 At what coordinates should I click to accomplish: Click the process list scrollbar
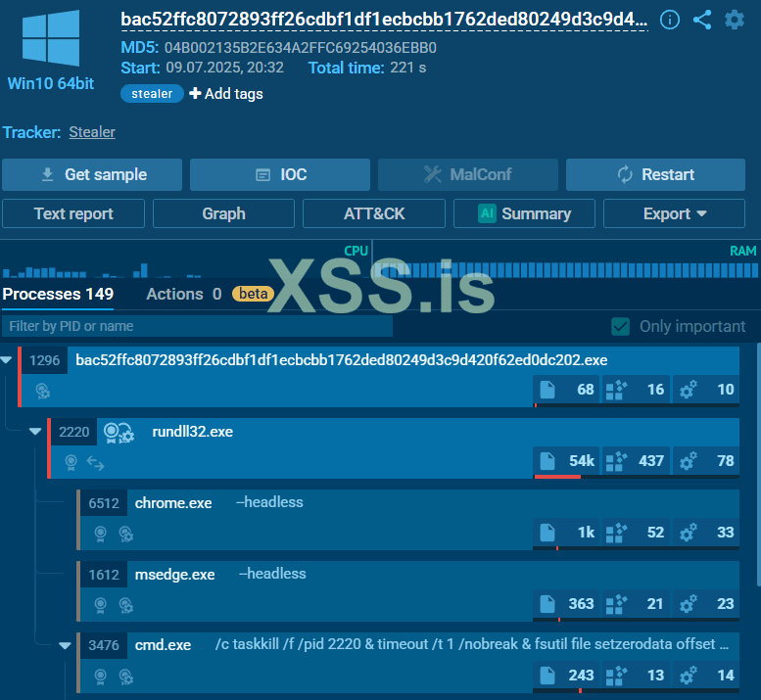759,465
